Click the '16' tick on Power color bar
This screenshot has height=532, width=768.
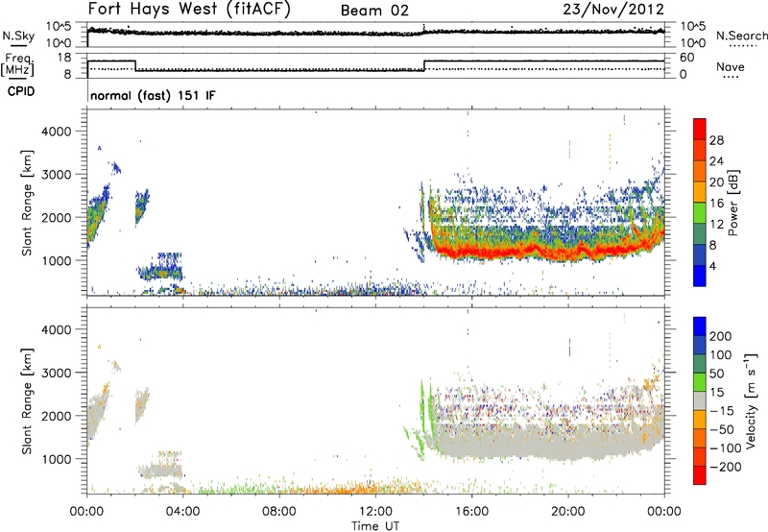pyautogui.click(x=716, y=204)
